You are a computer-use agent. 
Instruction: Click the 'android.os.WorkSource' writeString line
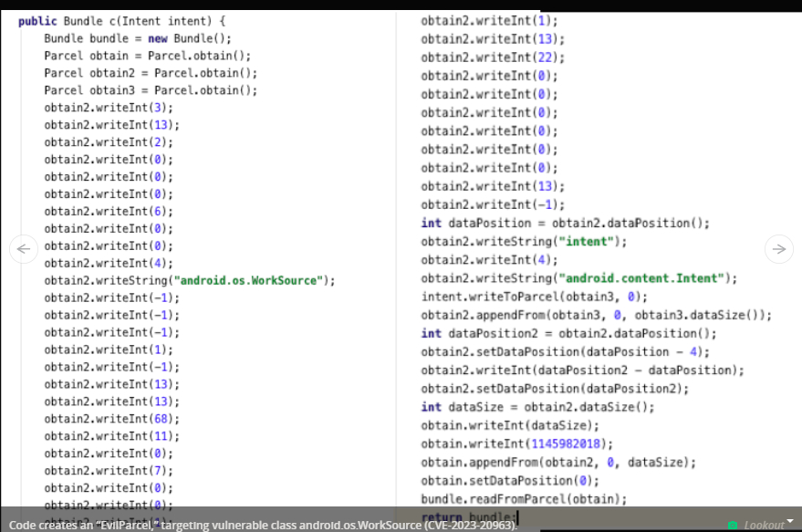click(x=189, y=280)
